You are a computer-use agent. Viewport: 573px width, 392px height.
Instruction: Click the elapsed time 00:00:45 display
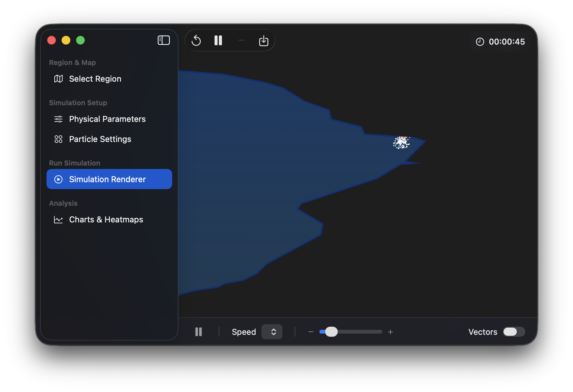506,42
